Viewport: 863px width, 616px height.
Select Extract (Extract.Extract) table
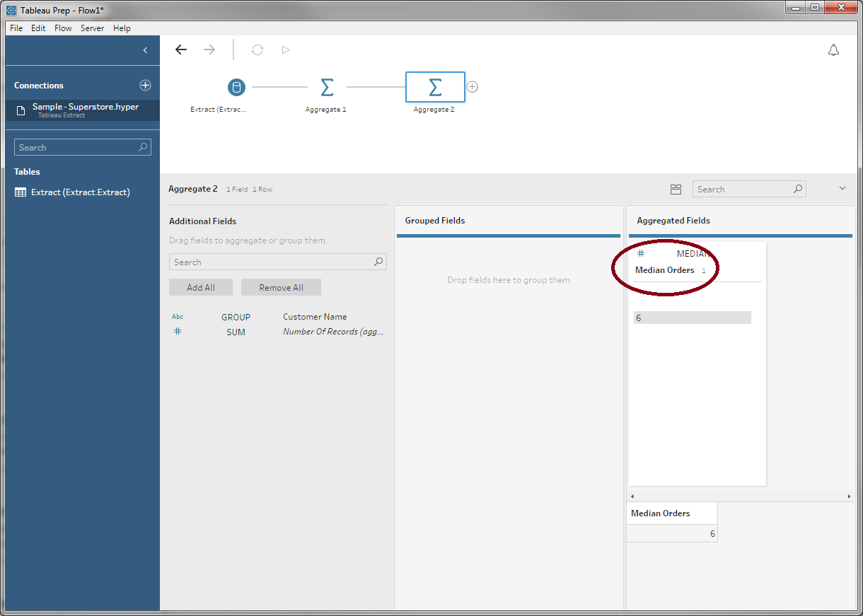click(x=82, y=192)
